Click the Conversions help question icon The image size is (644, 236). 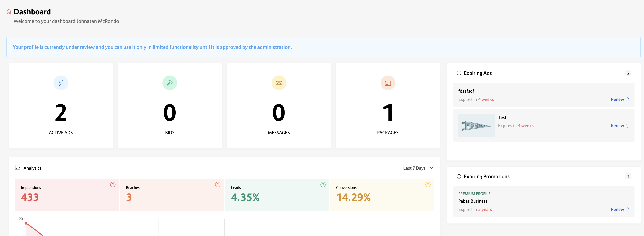click(428, 184)
